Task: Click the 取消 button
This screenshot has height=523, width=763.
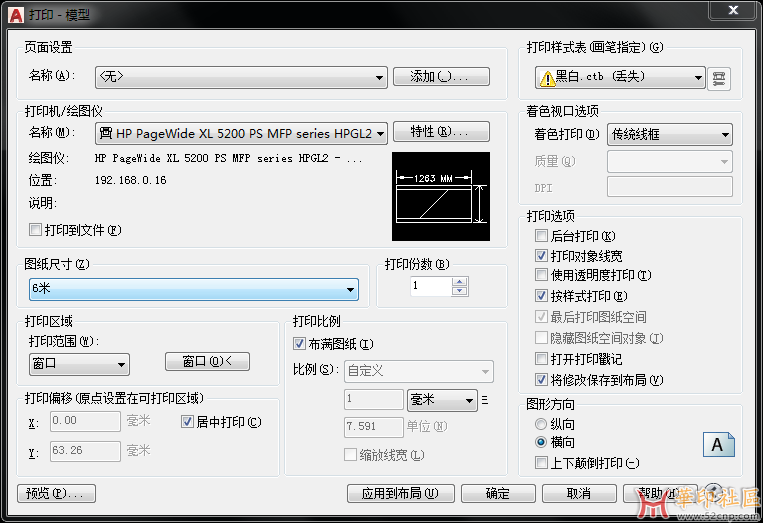Action: [x=579, y=493]
